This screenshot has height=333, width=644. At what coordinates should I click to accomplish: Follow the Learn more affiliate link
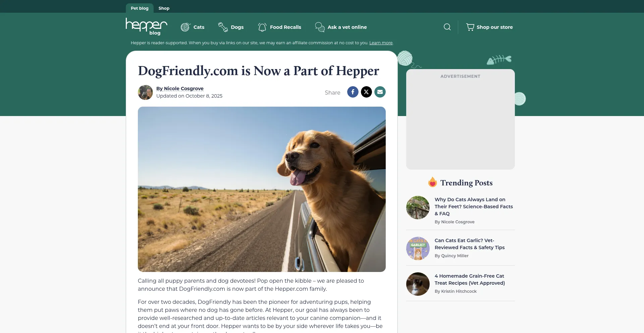381,43
